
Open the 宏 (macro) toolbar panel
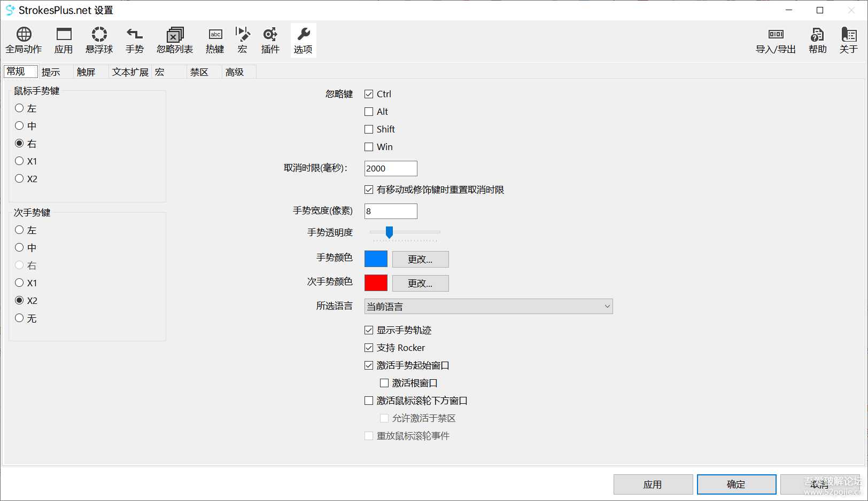[x=242, y=40]
